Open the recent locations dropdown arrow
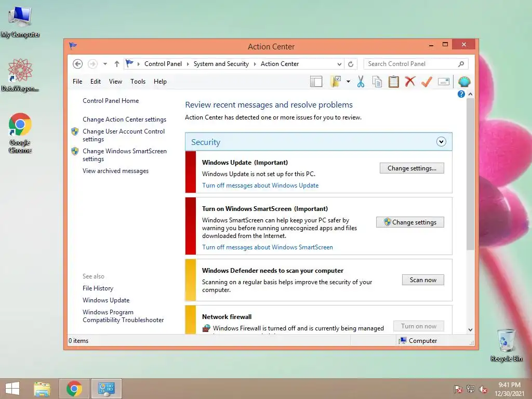532x399 pixels. coord(105,64)
